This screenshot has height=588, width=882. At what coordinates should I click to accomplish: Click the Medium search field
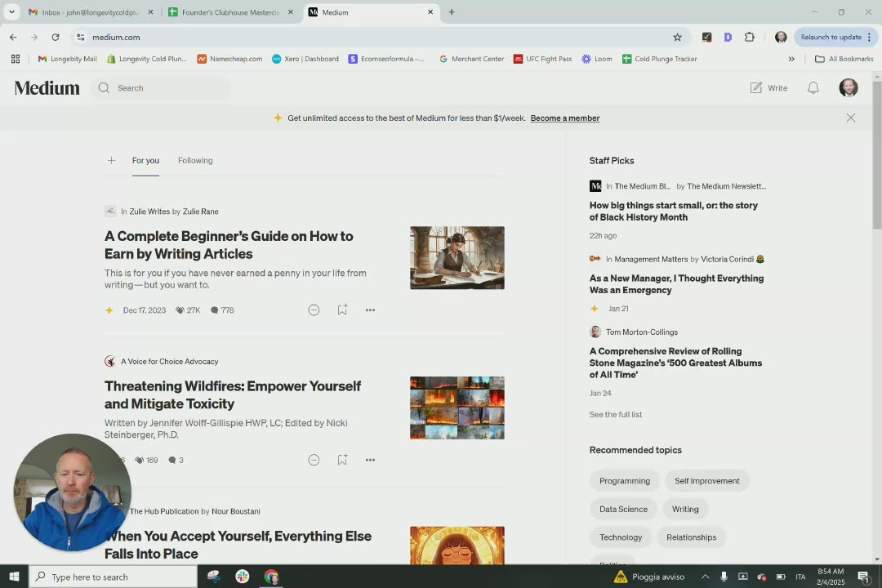click(x=163, y=88)
